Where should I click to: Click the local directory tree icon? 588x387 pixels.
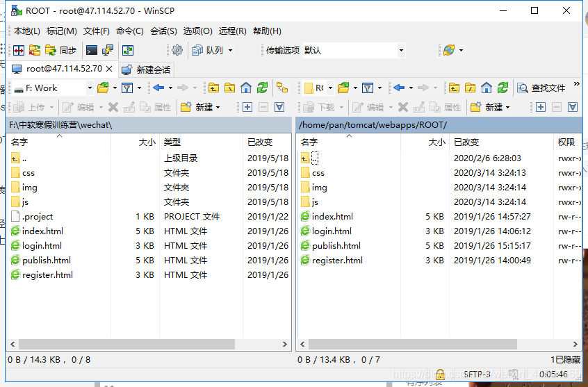(x=282, y=88)
